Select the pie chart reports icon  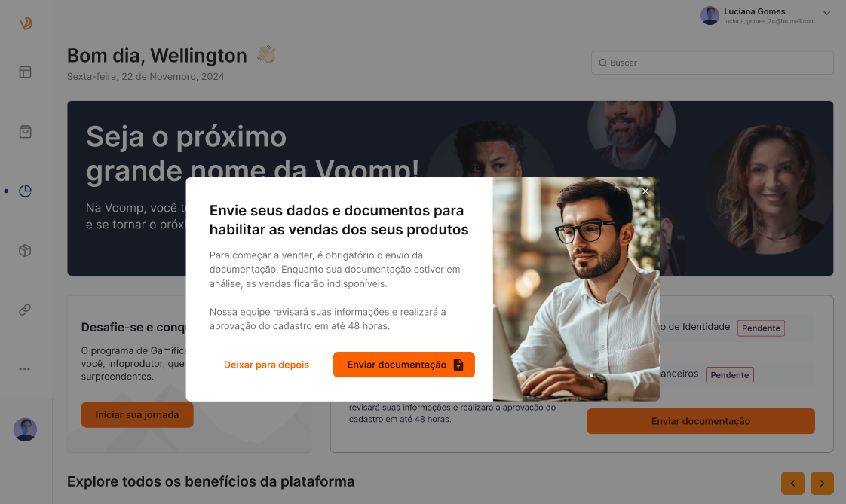pyautogui.click(x=26, y=191)
